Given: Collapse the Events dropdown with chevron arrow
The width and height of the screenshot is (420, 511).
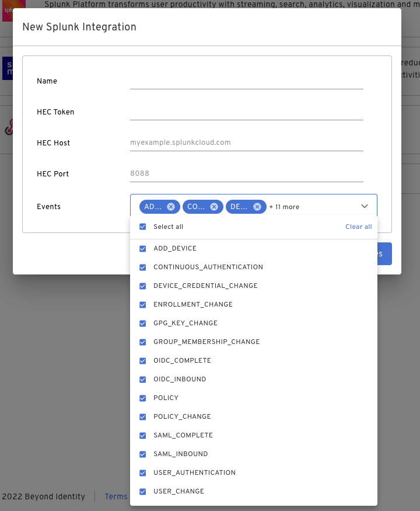Looking at the screenshot, I should click(x=365, y=207).
